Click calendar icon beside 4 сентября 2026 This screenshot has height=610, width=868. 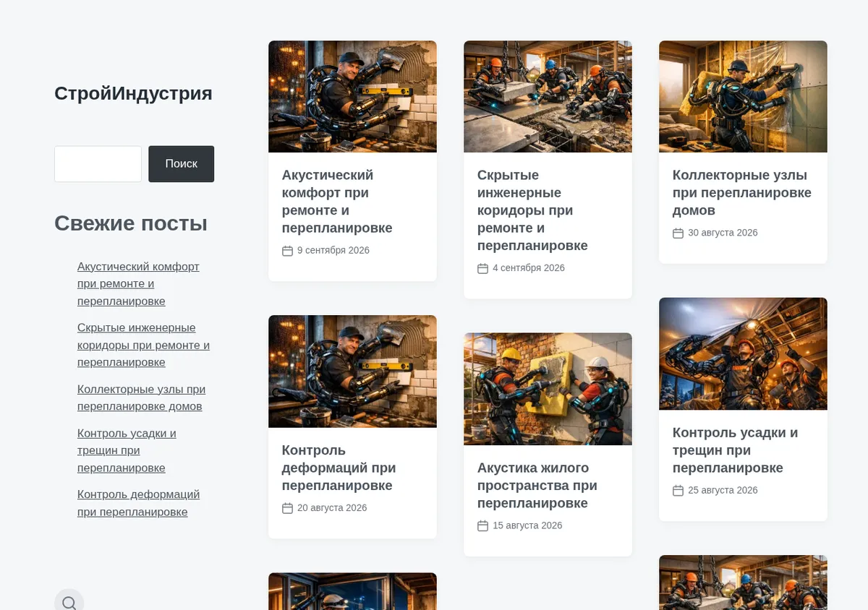(x=482, y=268)
